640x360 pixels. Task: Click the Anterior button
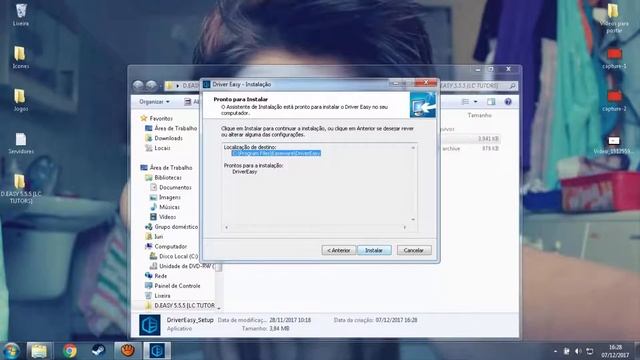338,250
